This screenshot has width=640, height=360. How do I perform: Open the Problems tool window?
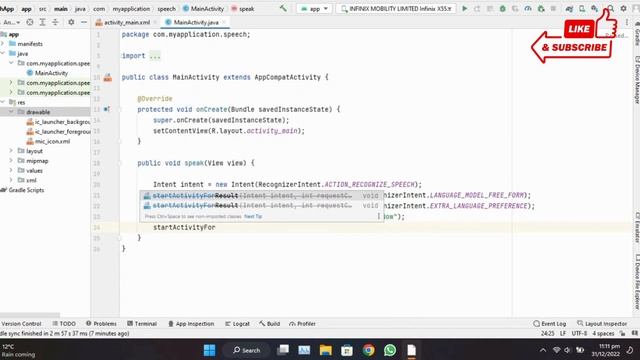[x=101, y=324]
